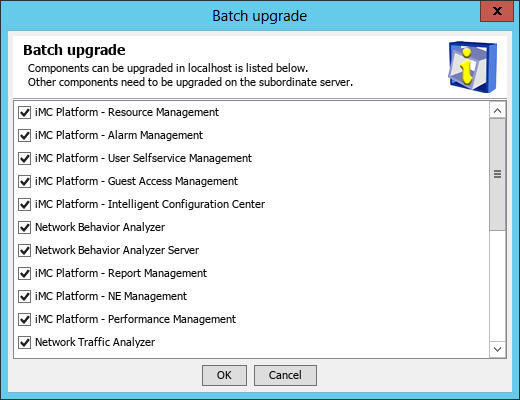Deselect User Selfservice Management checkbox

24,158
